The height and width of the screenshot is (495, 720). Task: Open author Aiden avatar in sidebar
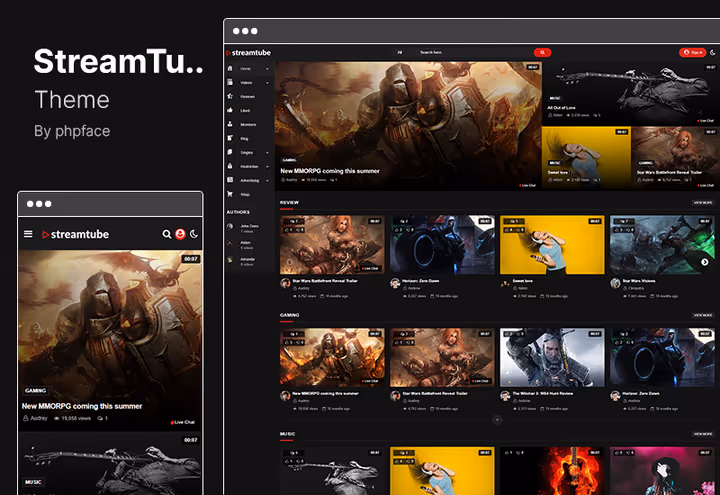point(230,243)
